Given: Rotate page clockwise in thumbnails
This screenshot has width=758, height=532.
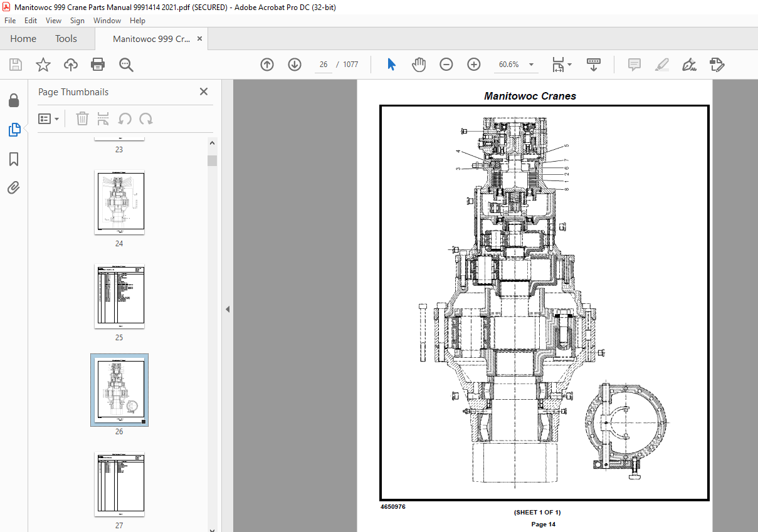Looking at the screenshot, I should (146, 118).
